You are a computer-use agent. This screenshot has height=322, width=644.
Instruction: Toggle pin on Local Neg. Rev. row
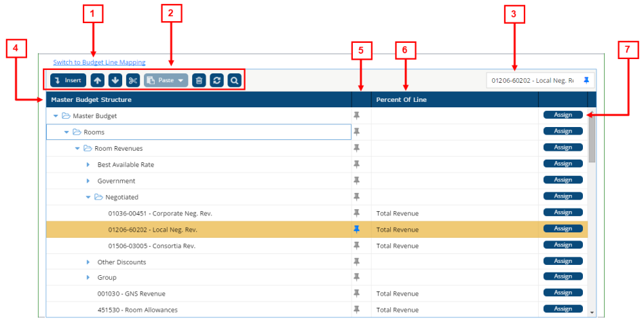356,230
